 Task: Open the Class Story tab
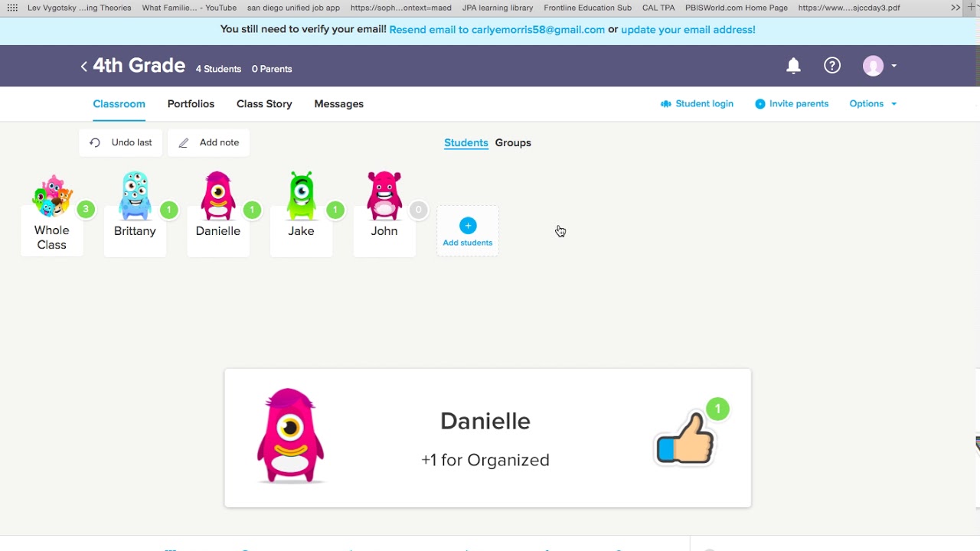pyautogui.click(x=264, y=104)
